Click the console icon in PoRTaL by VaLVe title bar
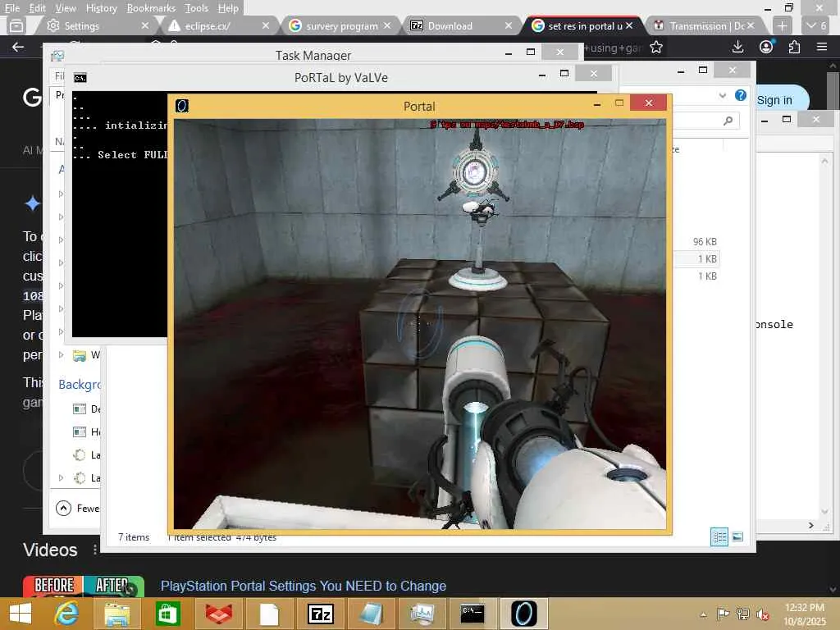Image resolution: width=840 pixels, height=630 pixels. pos(80,78)
